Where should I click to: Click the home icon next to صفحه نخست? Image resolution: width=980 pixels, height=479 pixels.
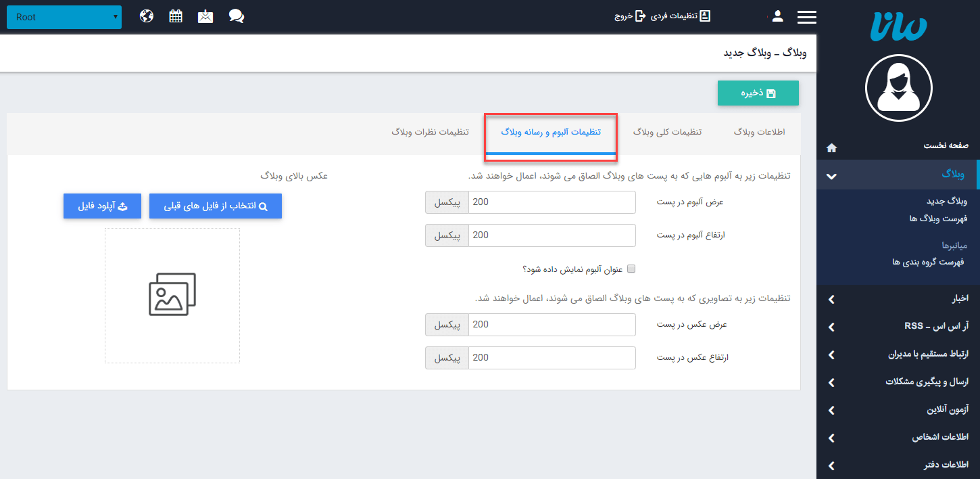pos(831,147)
